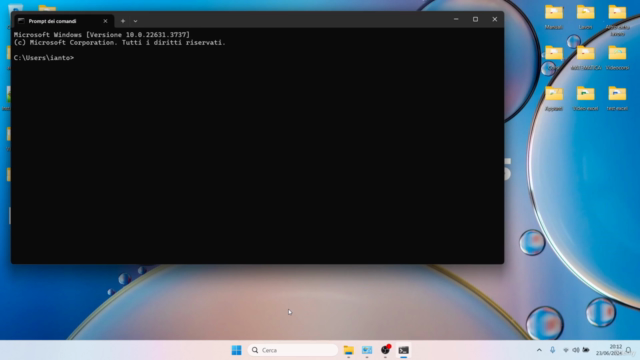Maximize the command prompt window

[x=475, y=19]
